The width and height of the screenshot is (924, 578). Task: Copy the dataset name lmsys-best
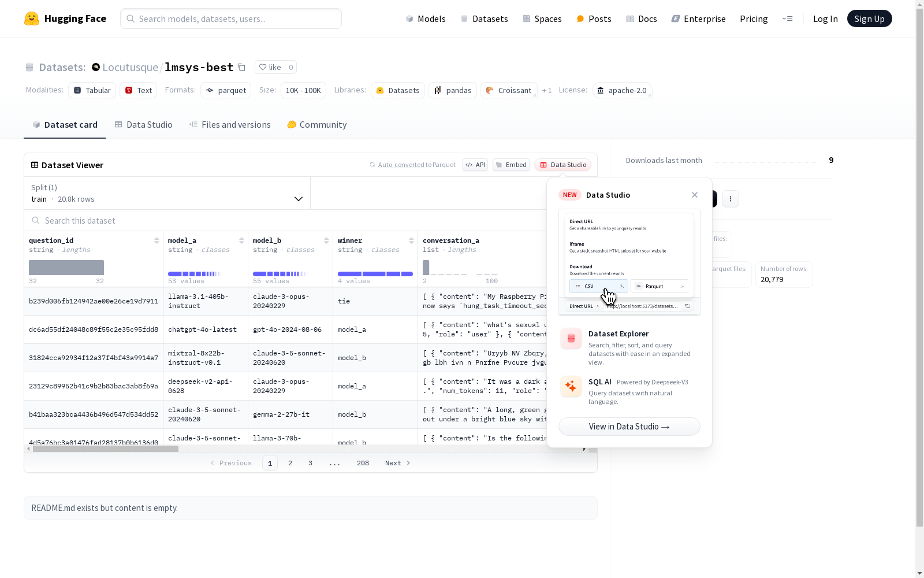(241, 68)
